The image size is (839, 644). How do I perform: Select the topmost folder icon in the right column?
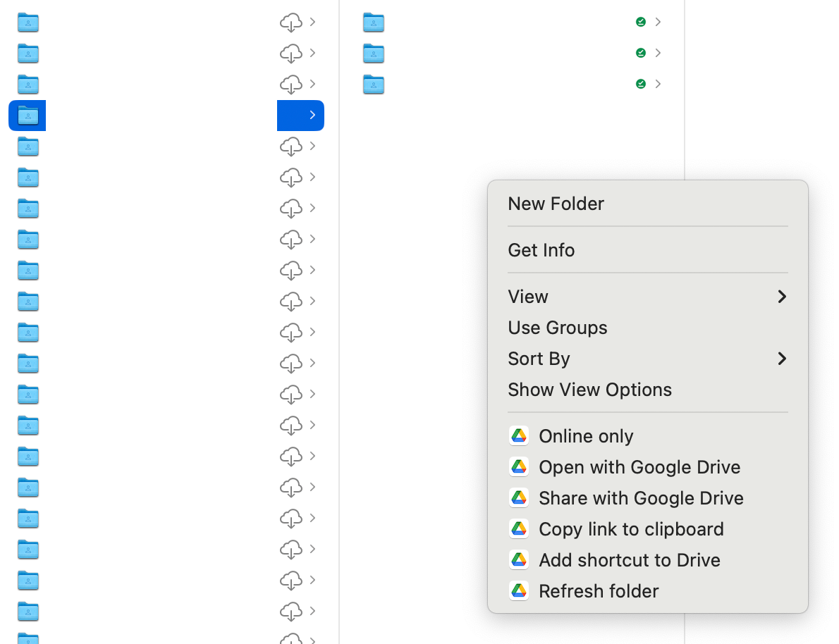(373, 23)
